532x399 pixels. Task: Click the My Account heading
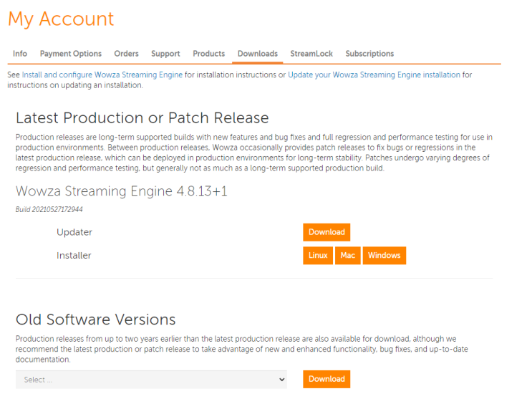pos(61,19)
